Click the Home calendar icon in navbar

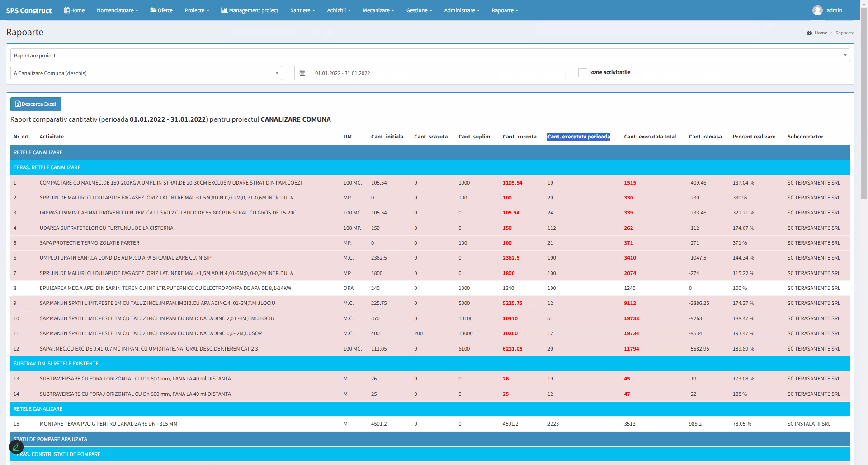click(66, 10)
